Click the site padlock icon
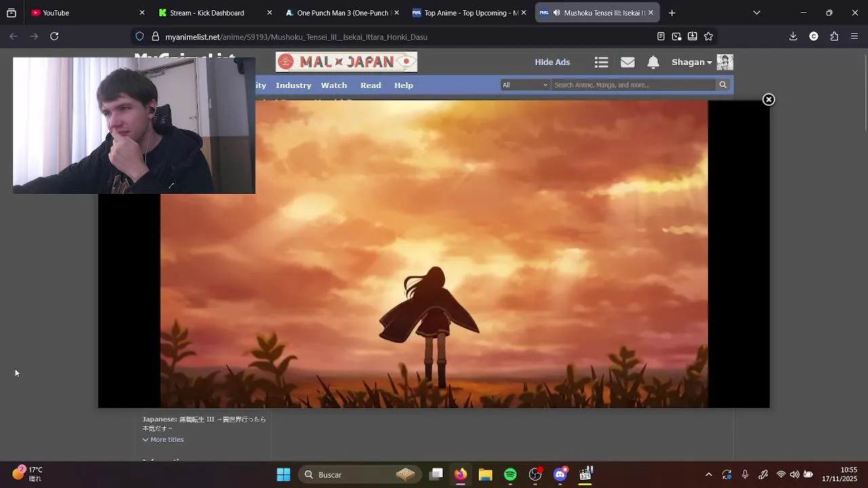Viewport: 868px width, 488px height. coord(155,37)
